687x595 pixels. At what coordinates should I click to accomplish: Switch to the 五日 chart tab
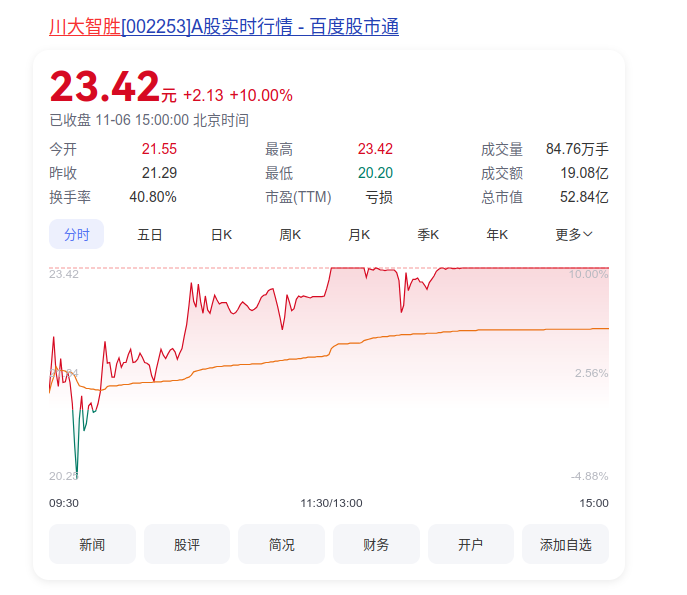(x=150, y=235)
